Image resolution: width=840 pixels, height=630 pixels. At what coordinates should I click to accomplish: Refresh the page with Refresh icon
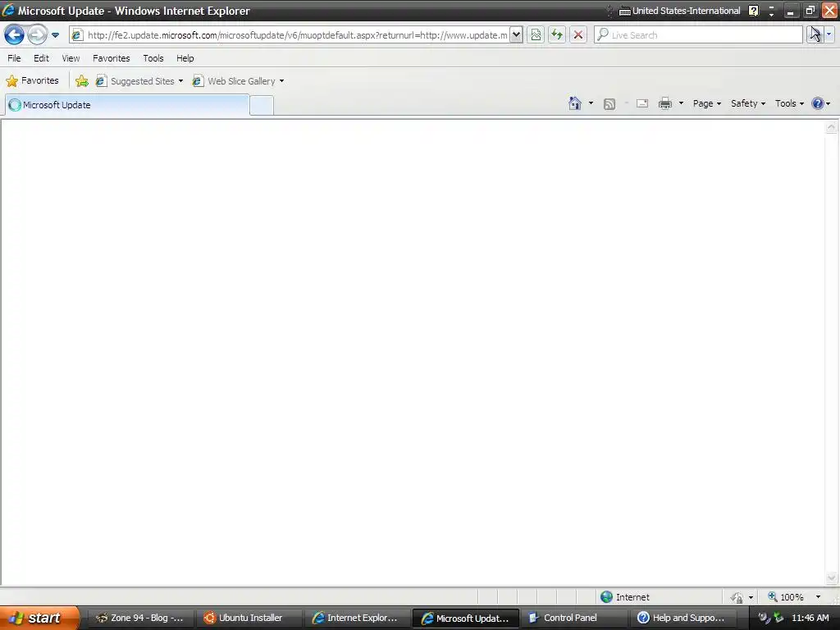[557, 35]
